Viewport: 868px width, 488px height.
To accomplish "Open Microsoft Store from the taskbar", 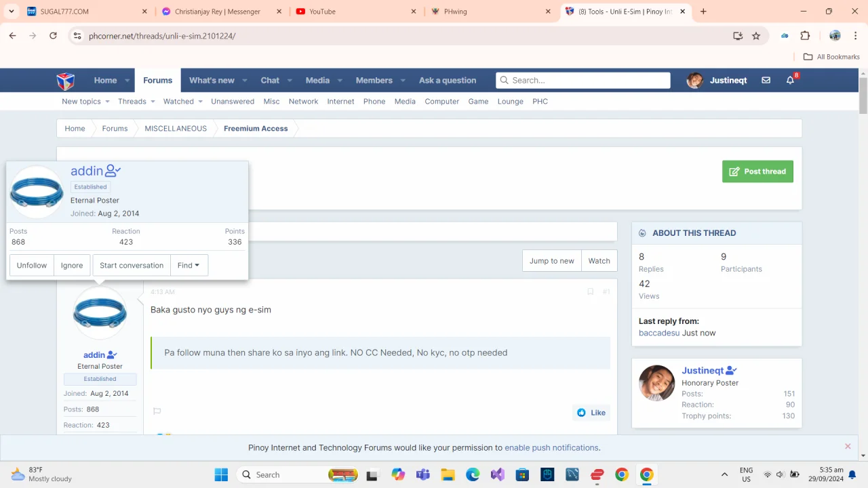I will [522, 474].
